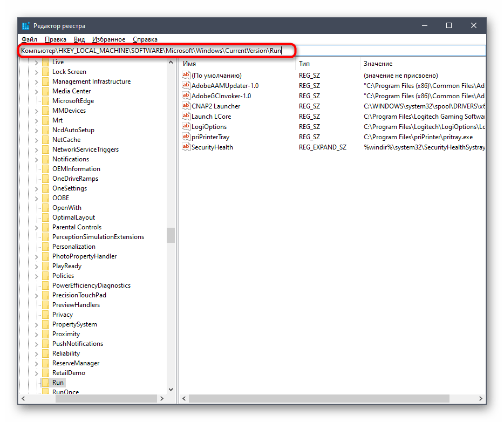The height and width of the screenshot is (422, 504).
Task: Click the Run folder icon
Action: tap(46, 383)
